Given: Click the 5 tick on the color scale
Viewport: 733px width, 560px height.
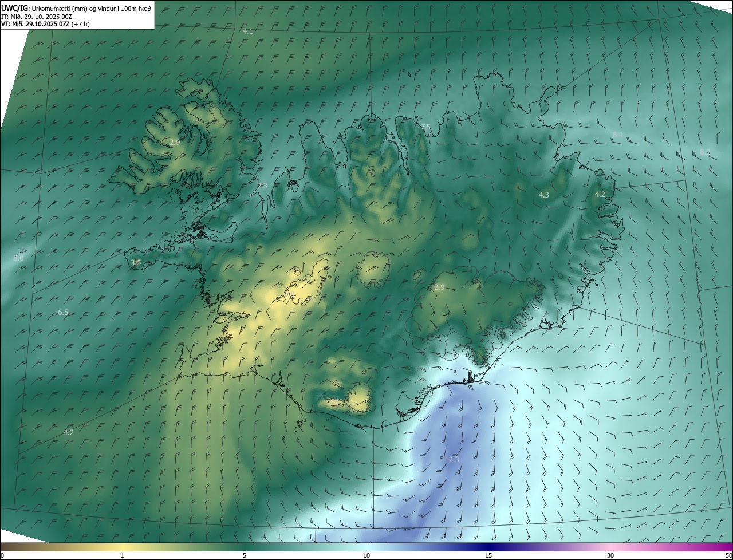Looking at the screenshot, I should 245,555.
